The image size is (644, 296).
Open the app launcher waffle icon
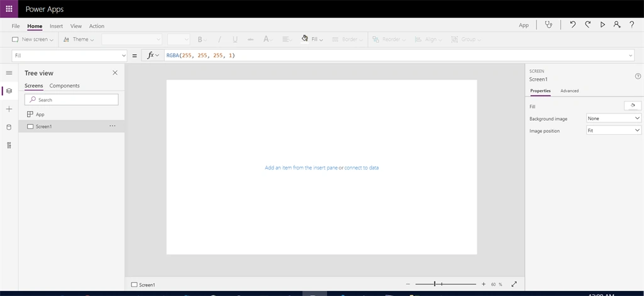point(9,9)
